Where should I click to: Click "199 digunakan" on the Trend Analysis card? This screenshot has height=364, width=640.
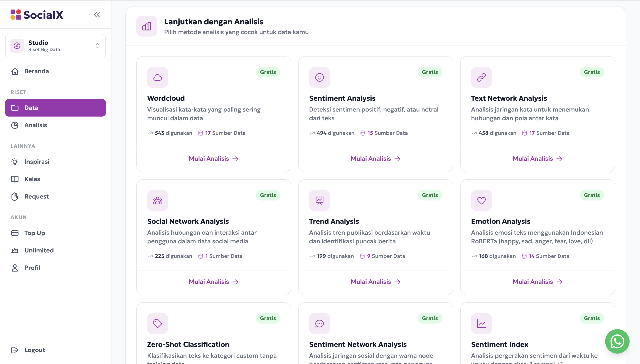point(331,256)
